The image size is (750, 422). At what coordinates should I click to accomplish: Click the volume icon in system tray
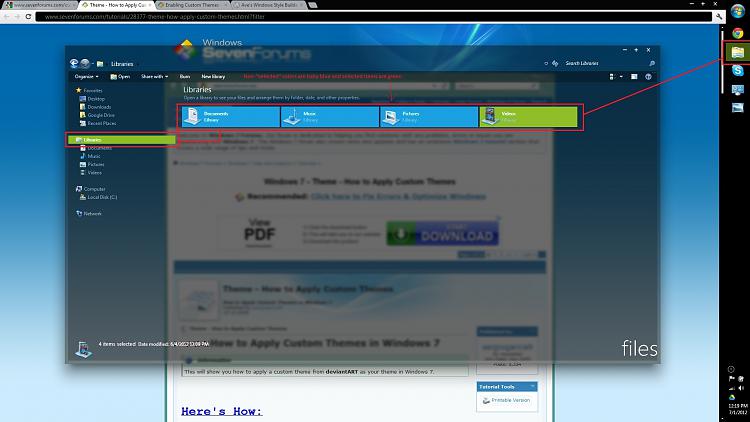point(741,388)
